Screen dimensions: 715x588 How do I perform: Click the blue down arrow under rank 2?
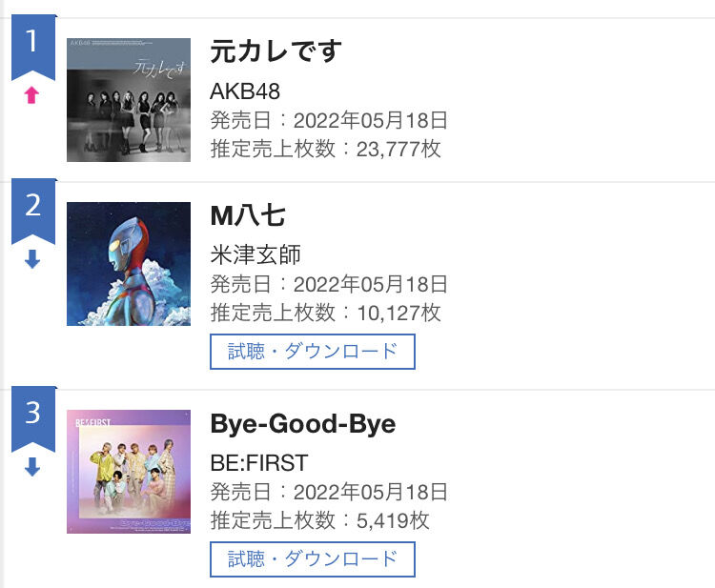(31, 259)
